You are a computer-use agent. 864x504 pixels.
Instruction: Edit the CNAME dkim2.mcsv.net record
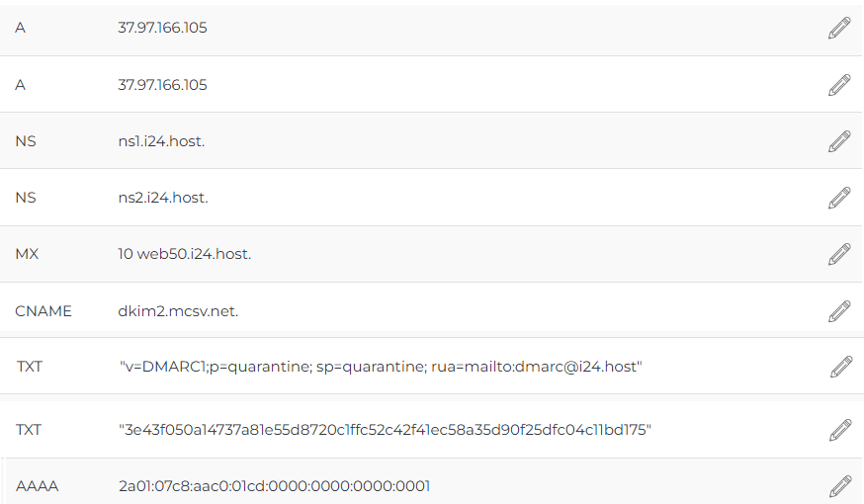pyautogui.click(x=839, y=311)
